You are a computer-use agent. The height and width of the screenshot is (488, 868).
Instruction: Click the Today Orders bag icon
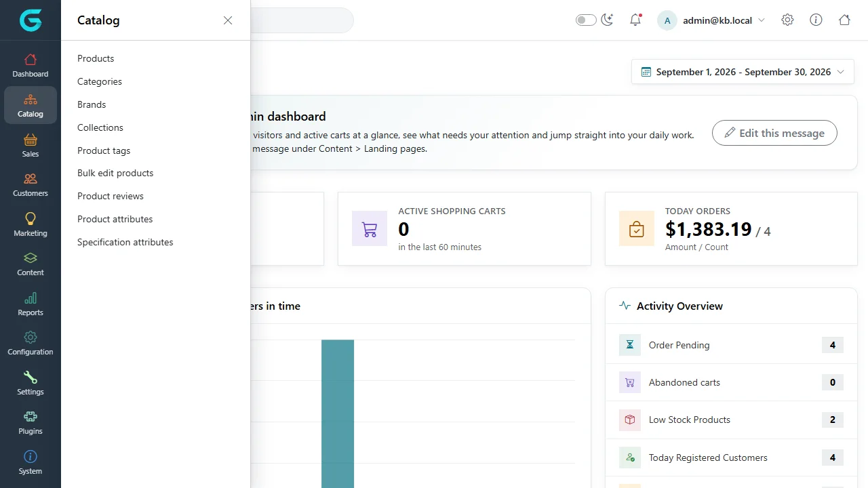coord(637,228)
